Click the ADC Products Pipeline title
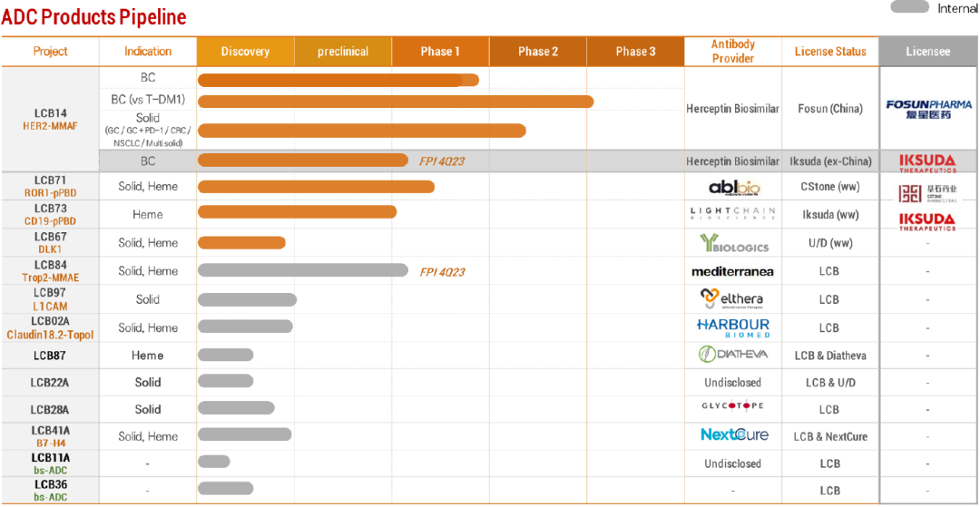This screenshot has width=980, height=507. point(93,17)
